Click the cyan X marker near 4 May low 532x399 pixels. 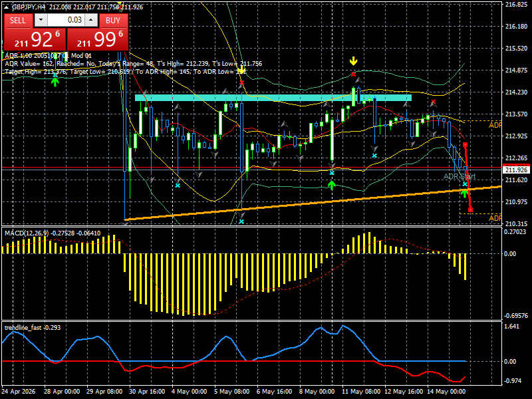pyautogui.click(x=178, y=186)
